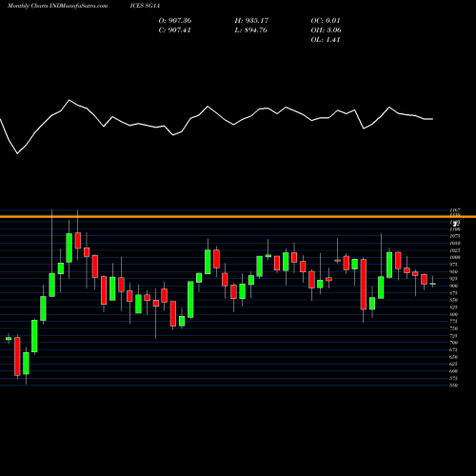Click the OC: 0.01 reading
476x476 pixels.
click(x=326, y=21)
